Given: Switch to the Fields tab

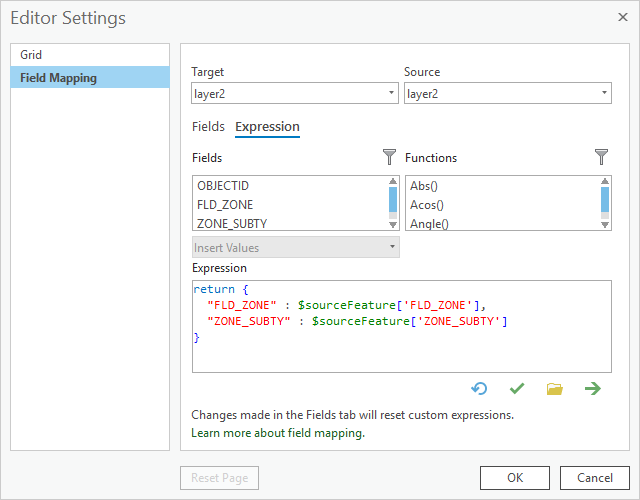Looking at the screenshot, I should pyautogui.click(x=208, y=127).
